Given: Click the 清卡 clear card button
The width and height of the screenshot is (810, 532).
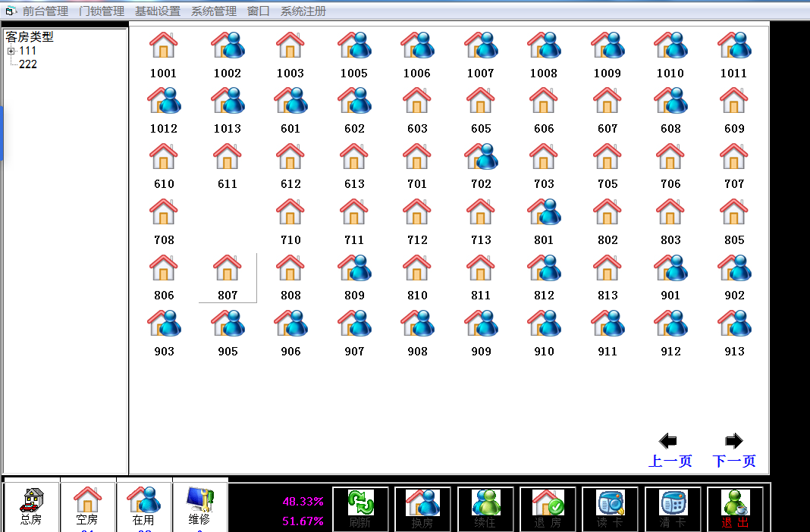Looking at the screenshot, I should (x=673, y=509).
